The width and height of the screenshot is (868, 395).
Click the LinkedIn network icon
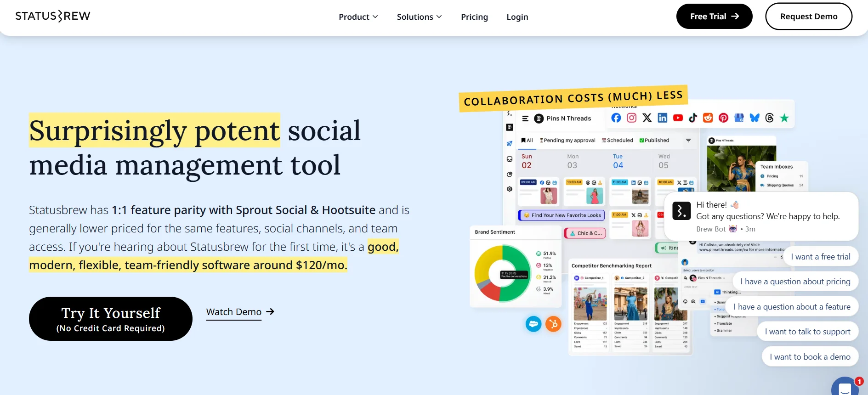662,118
